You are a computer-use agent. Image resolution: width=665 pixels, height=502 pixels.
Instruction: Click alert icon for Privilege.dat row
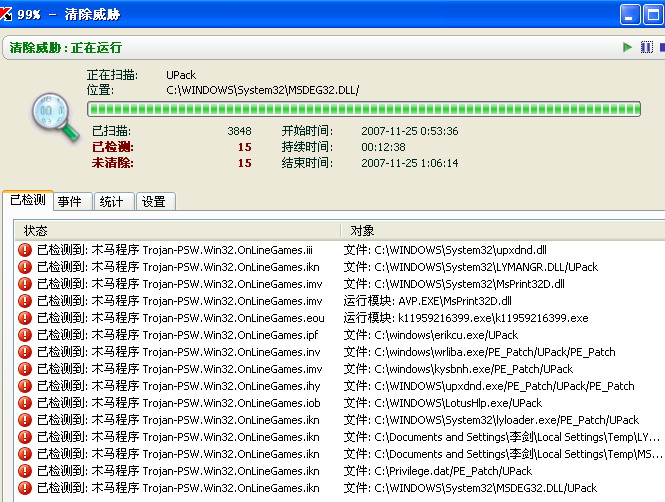(25, 471)
